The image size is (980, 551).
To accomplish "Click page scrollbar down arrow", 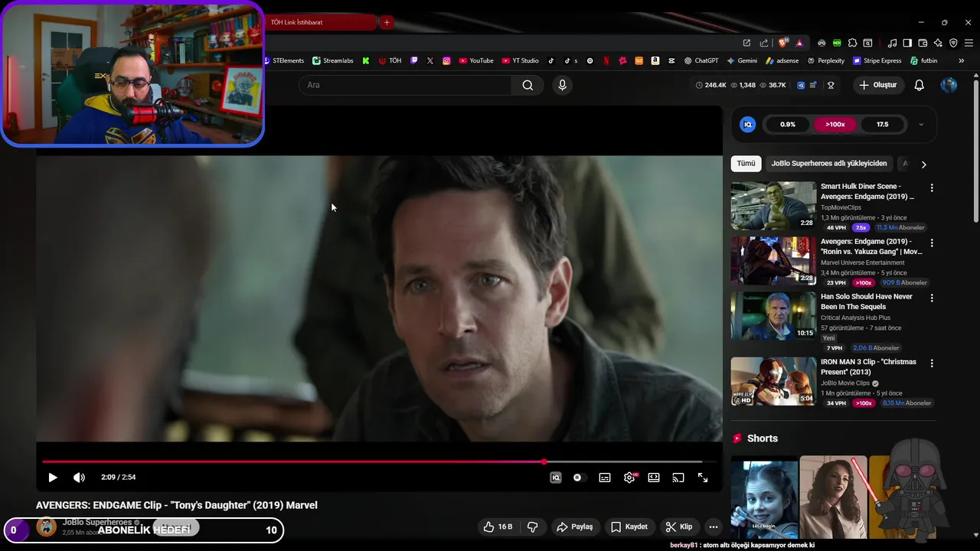I will (x=975, y=535).
